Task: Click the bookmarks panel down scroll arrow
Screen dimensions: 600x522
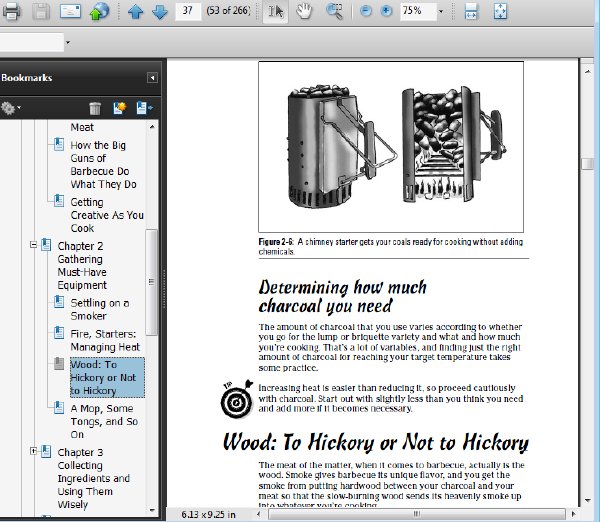Action: 152,510
